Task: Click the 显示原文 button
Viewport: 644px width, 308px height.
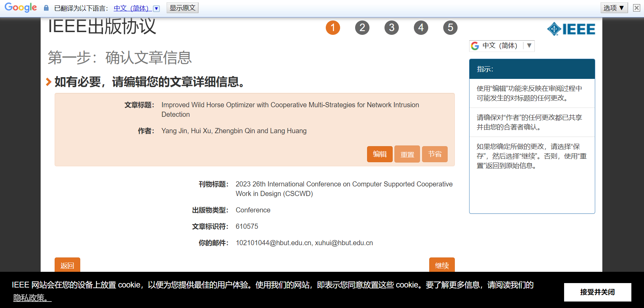Action: 182,8
